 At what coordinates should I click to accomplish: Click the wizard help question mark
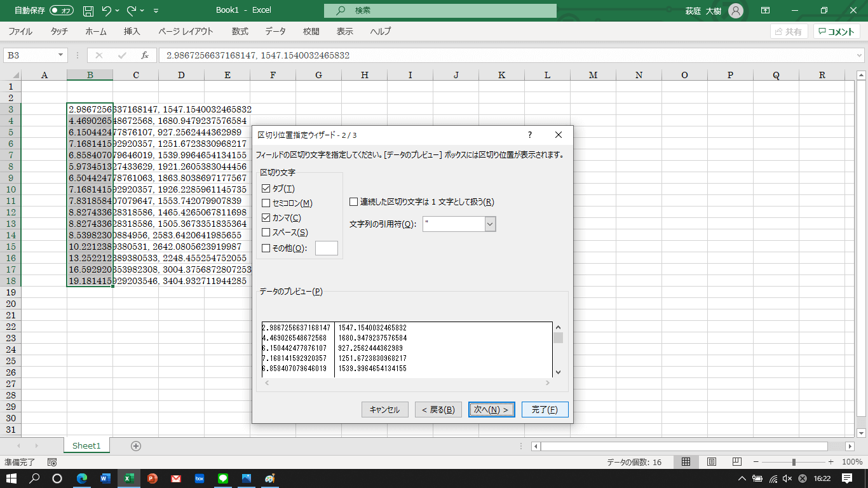(x=529, y=135)
